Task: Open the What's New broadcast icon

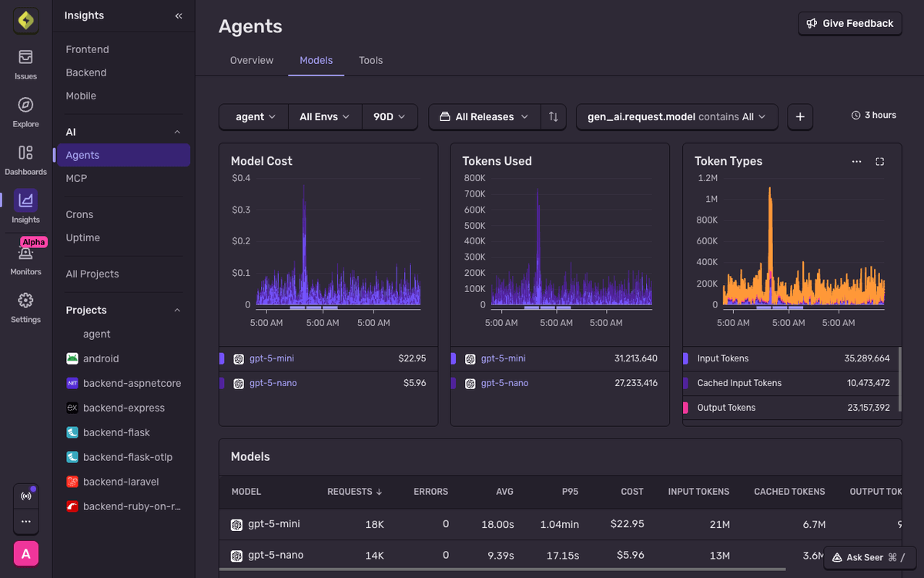Action: (25, 496)
